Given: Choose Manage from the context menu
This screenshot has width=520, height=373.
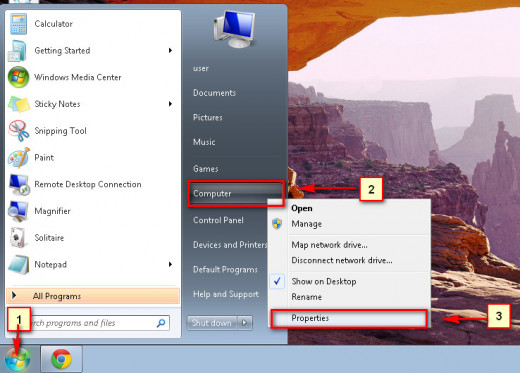Looking at the screenshot, I should pyautogui.click(x=307, y=224).
